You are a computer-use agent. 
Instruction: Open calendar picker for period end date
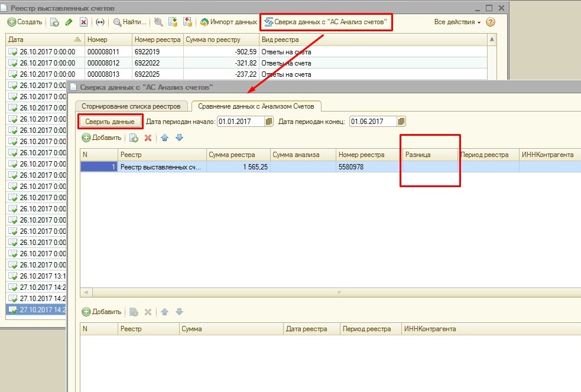click(401, 122)
